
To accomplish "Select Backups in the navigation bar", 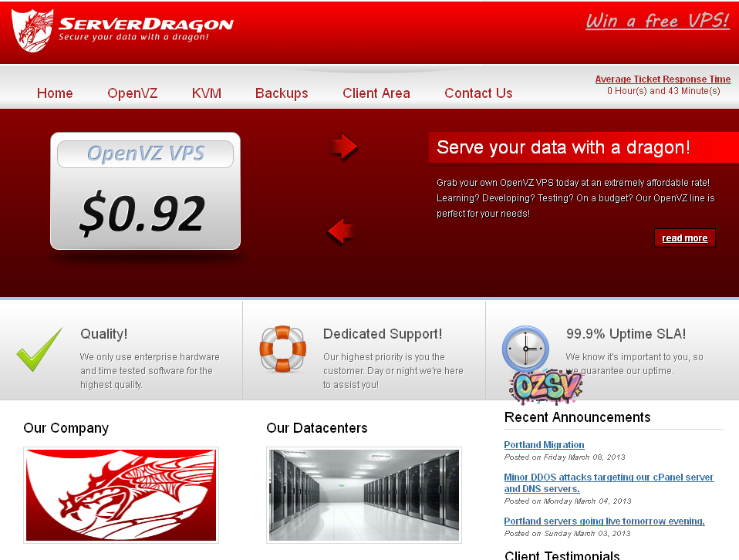I will point(282,93).
